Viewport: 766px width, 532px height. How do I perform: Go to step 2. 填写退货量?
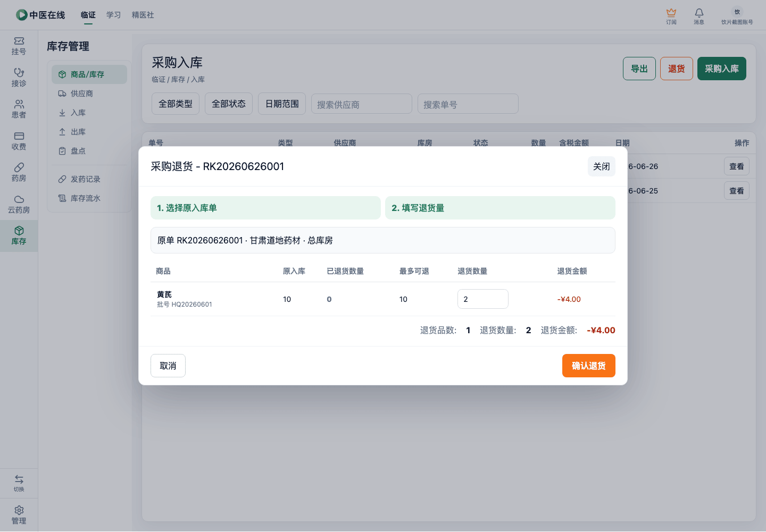[500, 208]
